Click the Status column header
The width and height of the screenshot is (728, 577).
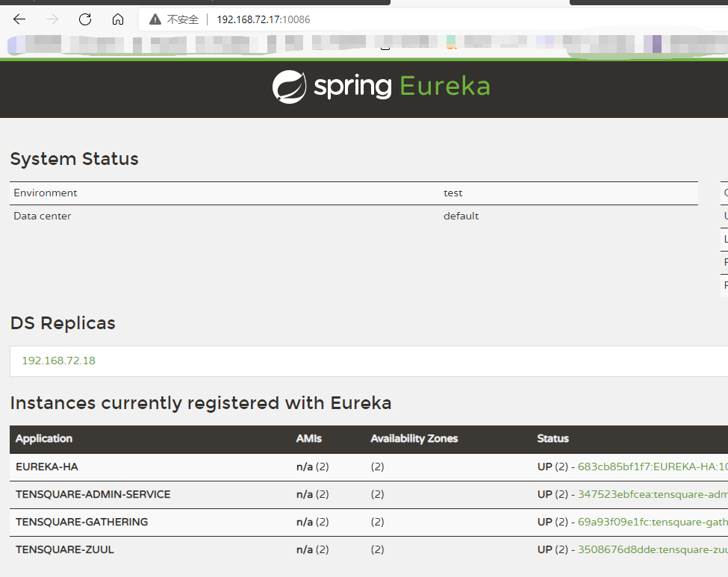click(x=553, y=439)
